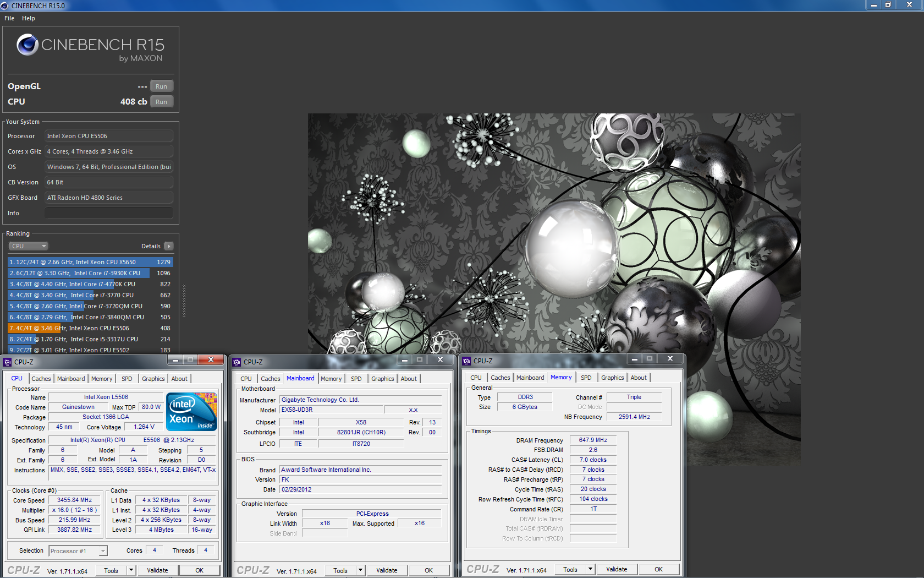Open the Tools dropdown arrow in the right CPU-Z window
924x578 pixels.
(x=590, y=569)
